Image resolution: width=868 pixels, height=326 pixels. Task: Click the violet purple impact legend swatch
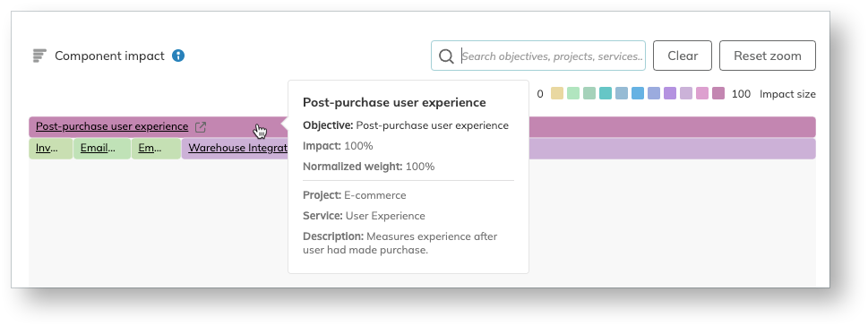pos(670,93)
